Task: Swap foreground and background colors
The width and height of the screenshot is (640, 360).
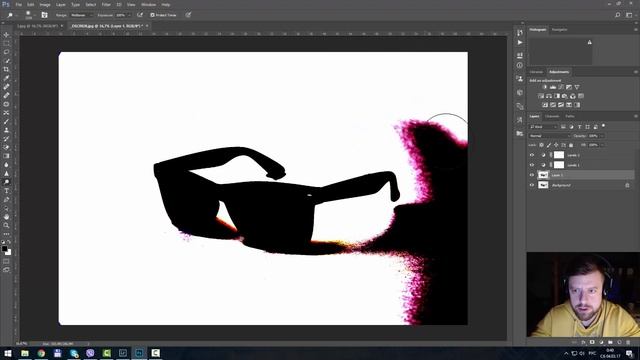Action: point(9,242)
